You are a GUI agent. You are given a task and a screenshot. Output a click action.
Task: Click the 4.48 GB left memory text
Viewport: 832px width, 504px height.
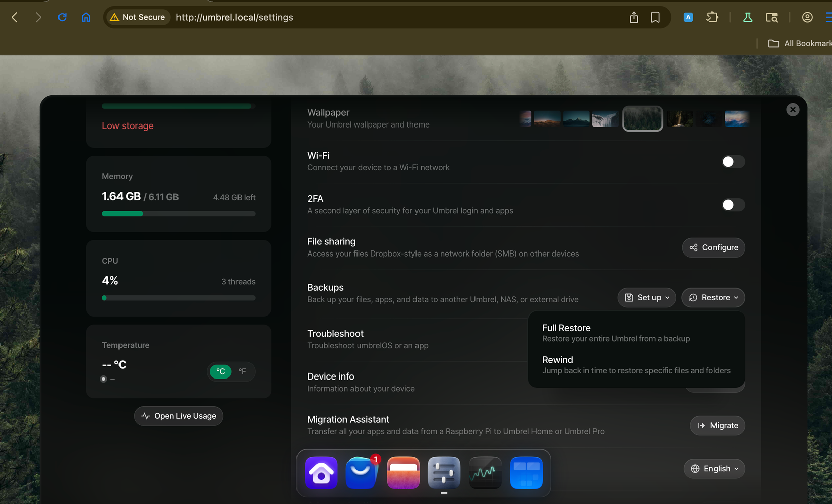click(234, 197)
